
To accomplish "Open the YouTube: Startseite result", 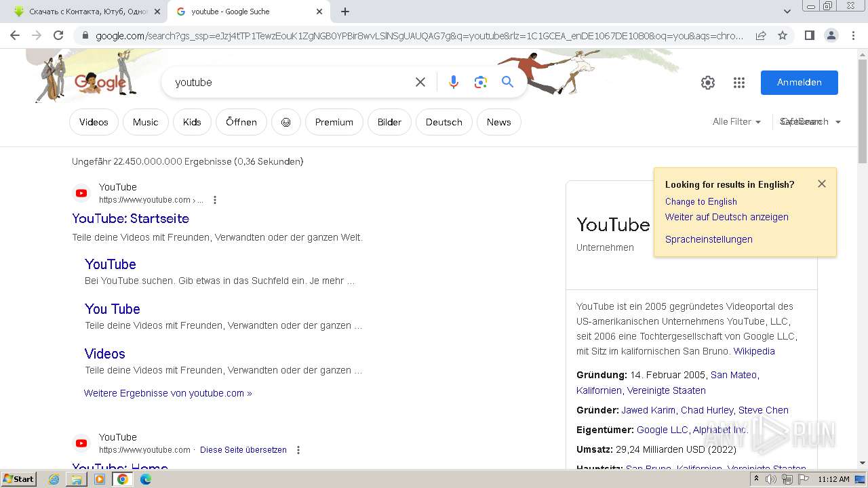I will (x=130, y=218).
